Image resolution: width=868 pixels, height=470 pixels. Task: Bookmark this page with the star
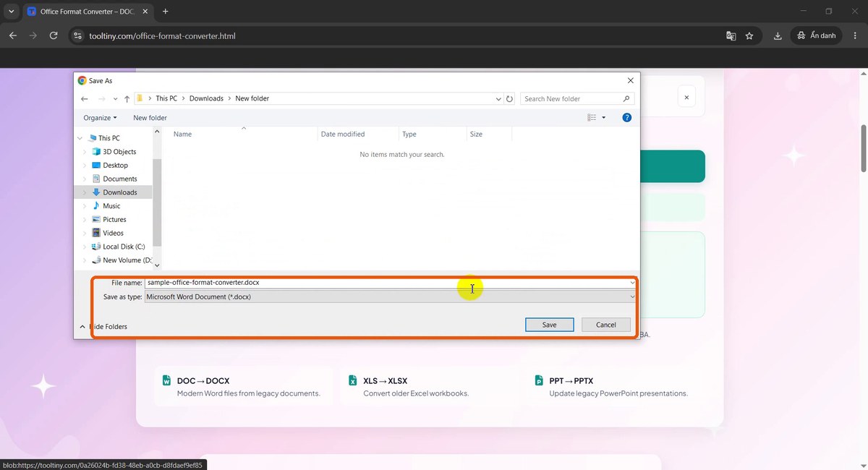coord(749,35)
